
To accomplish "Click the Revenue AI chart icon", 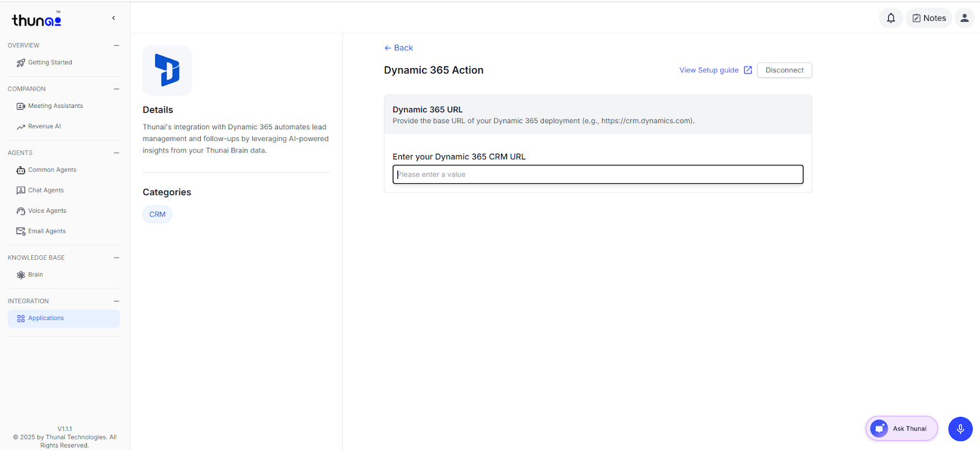I will point(21,127).
